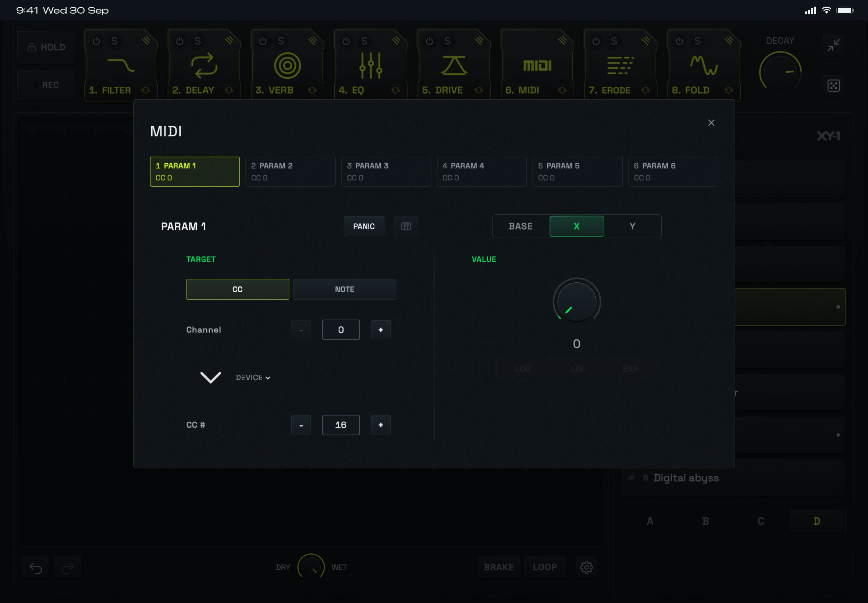Click the FOLD waveform icon
868x603 pixels.
[704, 65]
